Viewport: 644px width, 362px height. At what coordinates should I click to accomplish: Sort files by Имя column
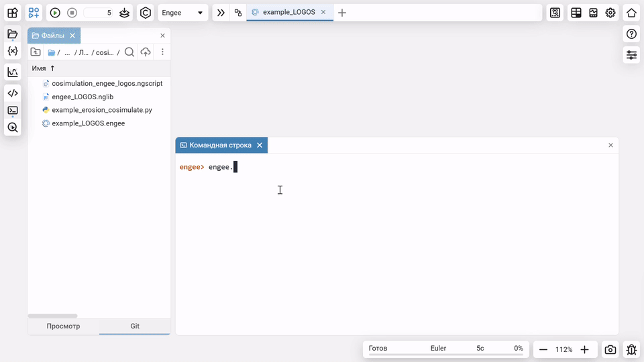click(43, 68)
